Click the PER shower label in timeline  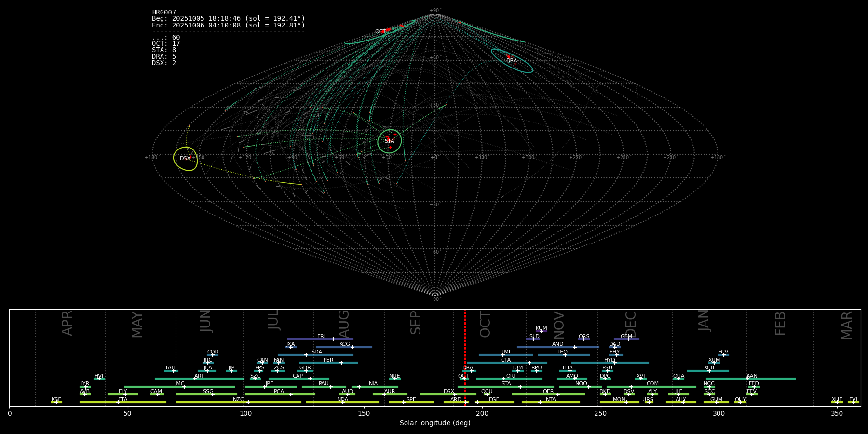click(328, 360)
